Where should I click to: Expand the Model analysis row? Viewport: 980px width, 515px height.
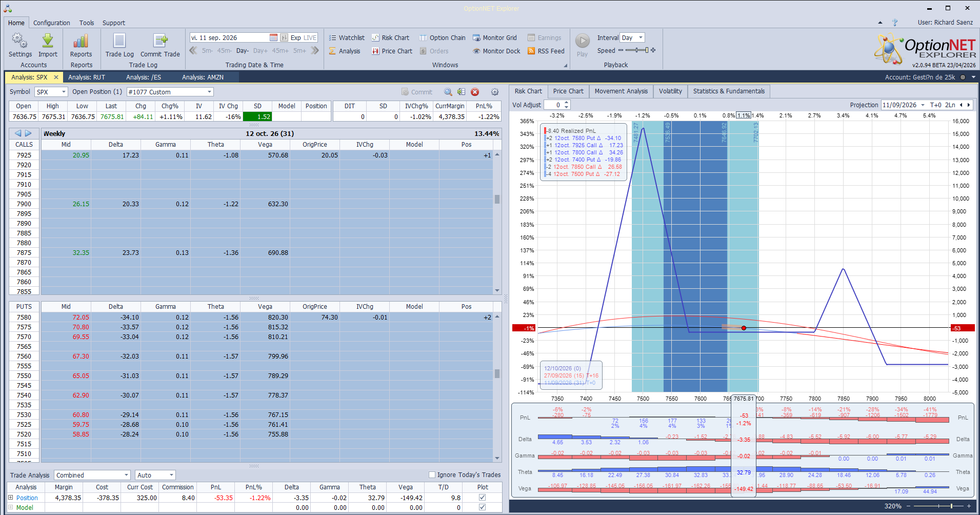[x=11, y=507]
